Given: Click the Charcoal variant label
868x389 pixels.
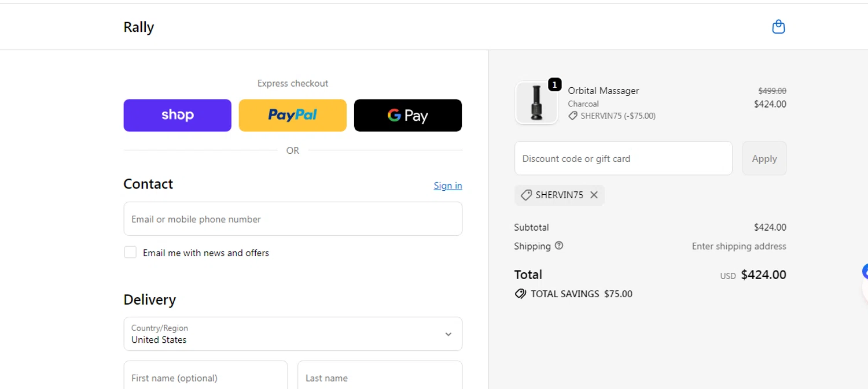Looking at the screenshot, I should point(583,104).
